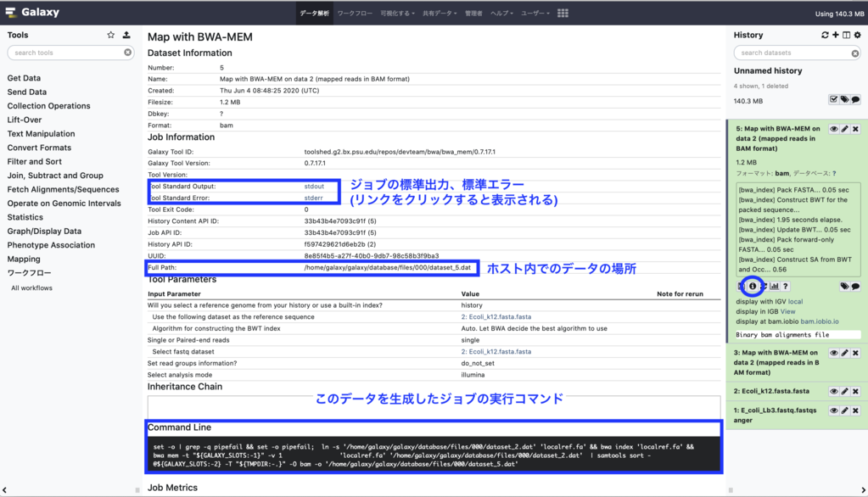Expand the Mapping tool section
The height and width of the screenshot is (497, 868).
(24, 259)
